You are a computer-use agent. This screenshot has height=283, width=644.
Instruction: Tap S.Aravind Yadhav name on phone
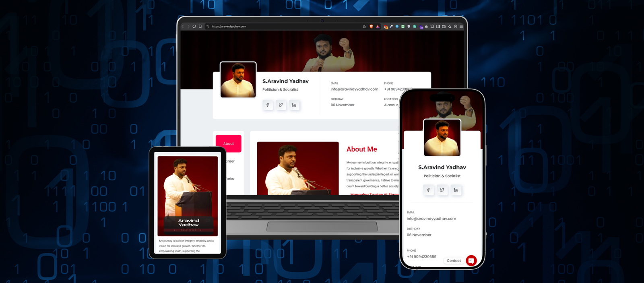click(x=442, y=167)
